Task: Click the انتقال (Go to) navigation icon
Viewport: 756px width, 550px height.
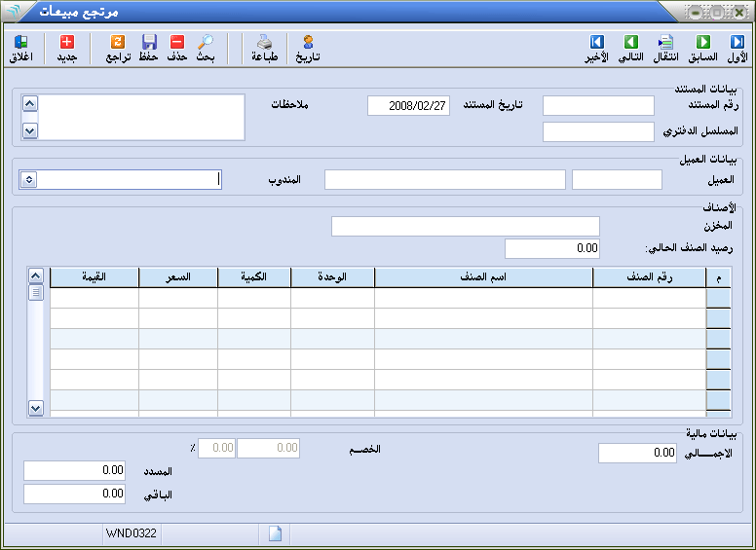Action: [x=664, y=43]
